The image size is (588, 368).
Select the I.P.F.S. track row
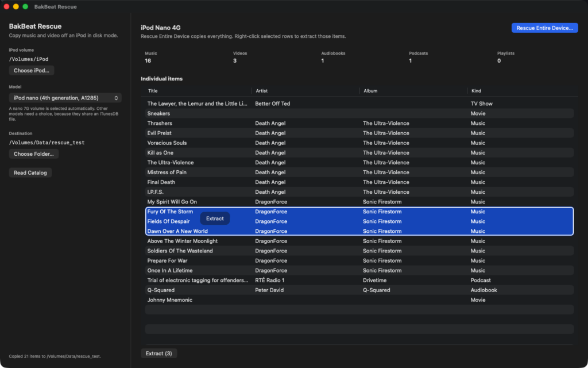click(359, 192)
